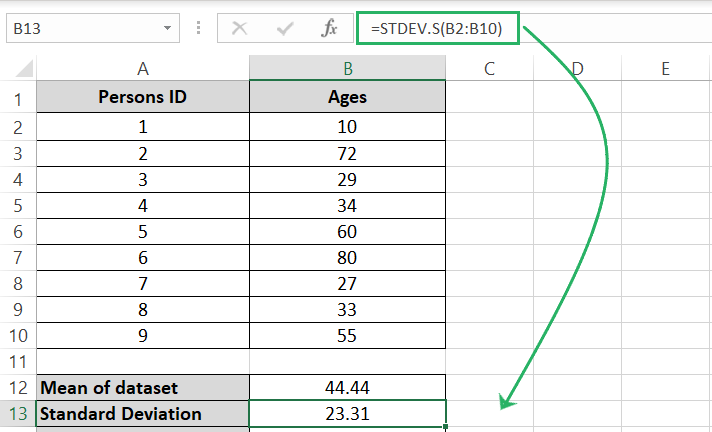Select column E header
The height and width of the screenshot is (432, 712).
point(666,68)
